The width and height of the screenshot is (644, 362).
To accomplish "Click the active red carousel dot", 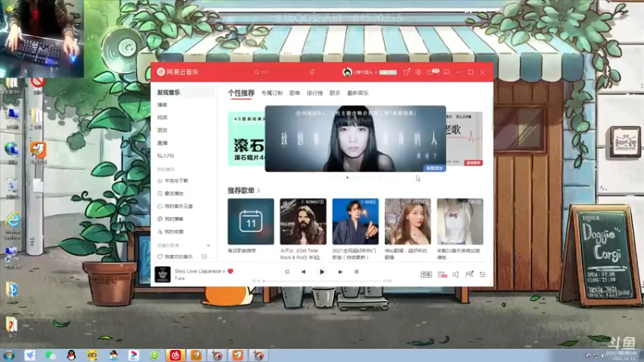I will [348, 178].
